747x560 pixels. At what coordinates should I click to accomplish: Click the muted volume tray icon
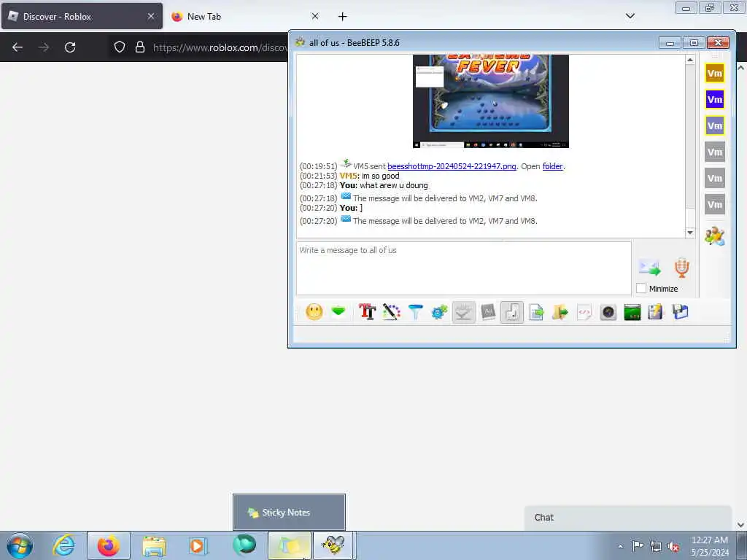point(673,546)
